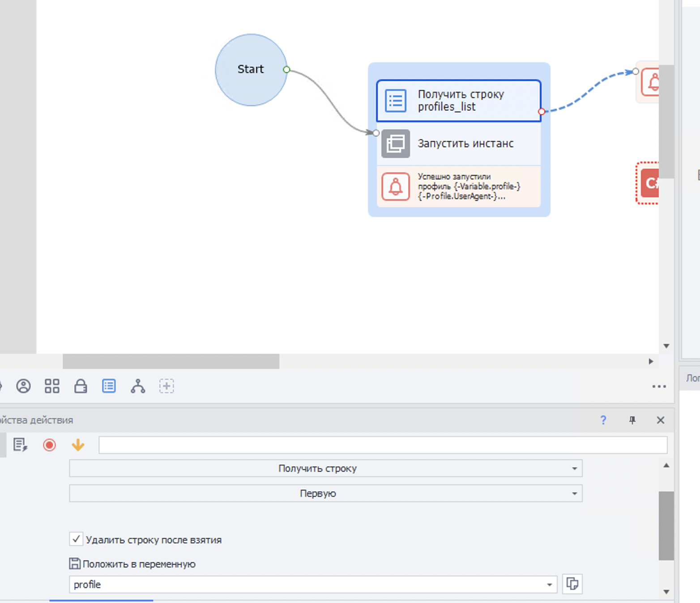Click the horizontal canvas scrollbar thumb
Image resolution: width=700 pixels, height=603 pixels.
(x=171, y=361)
